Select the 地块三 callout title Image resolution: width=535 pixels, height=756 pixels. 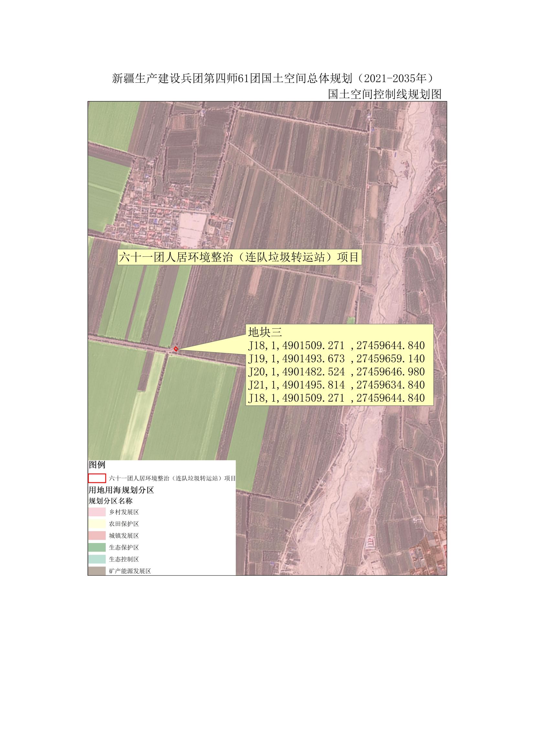[x=265, y=332]
